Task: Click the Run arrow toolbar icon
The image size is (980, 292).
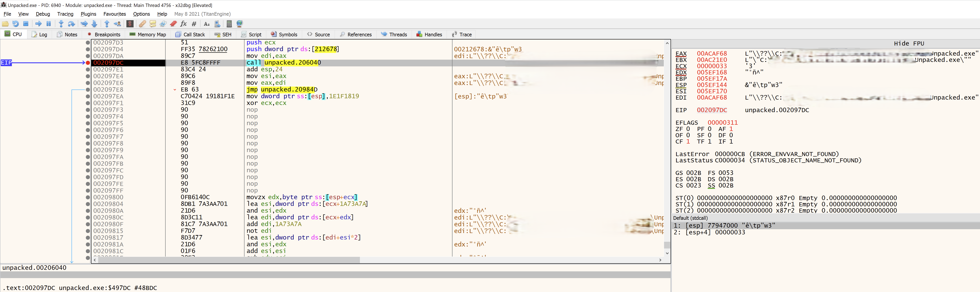Action: 38,24
